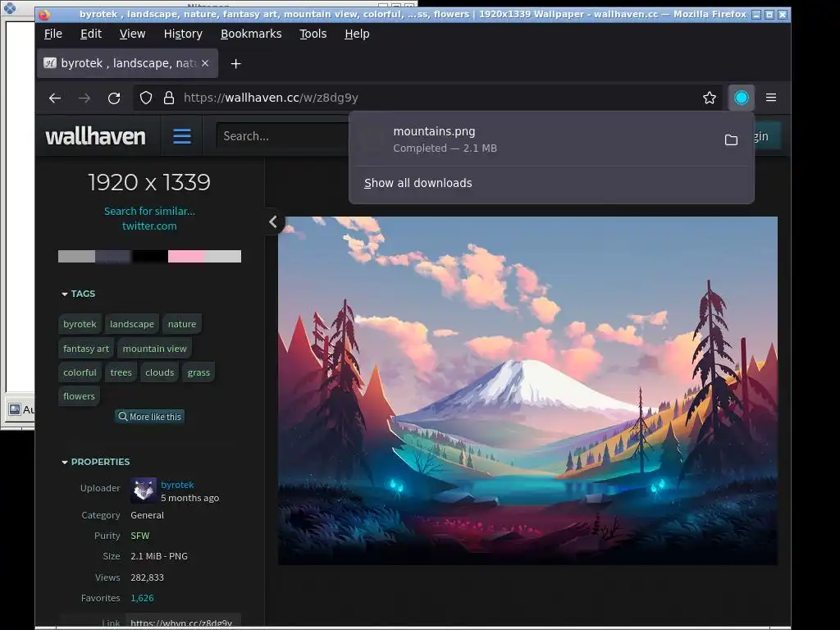Click the Search for similar link
Screen dimensions: 840x630
pyautogui.click(x=149, y=211)
